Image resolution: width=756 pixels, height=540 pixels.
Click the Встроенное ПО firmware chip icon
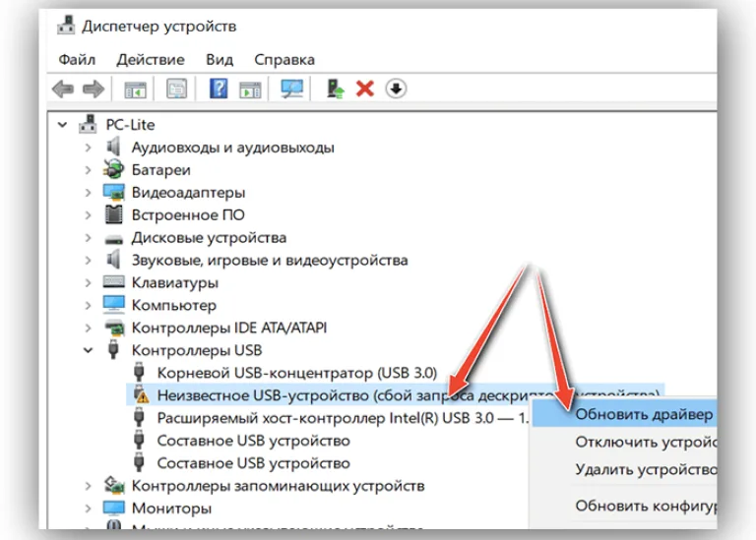point(114,214)
